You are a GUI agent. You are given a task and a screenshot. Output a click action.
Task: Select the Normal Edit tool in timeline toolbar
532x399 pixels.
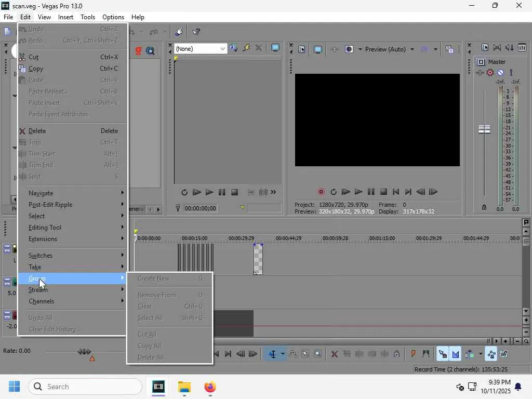click(x=272, y=354)
